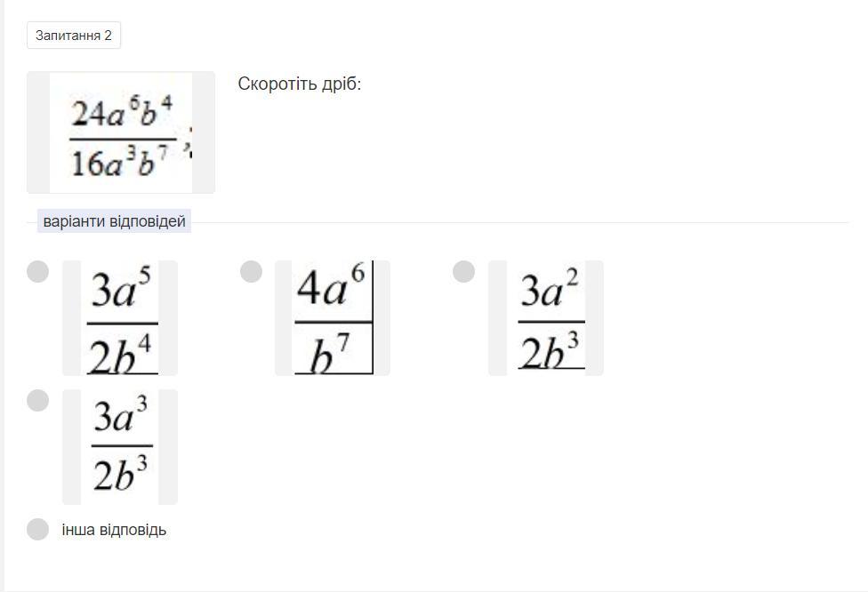868x592 pixels.
Task: Click the answer image 3a² over 2b³
Action: click(x=546, y=318)
